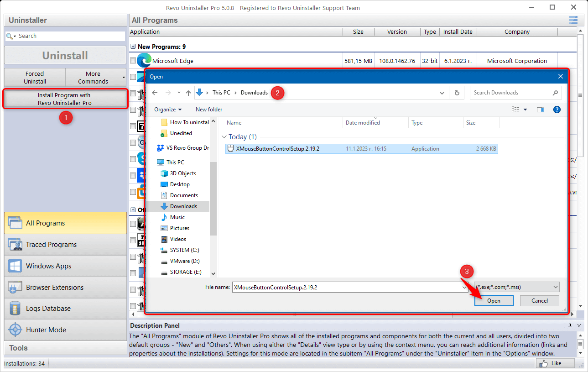This screenshot has width=588, height=372.
Task: Open view options dropdown arrow
Action: click(525, 110)
